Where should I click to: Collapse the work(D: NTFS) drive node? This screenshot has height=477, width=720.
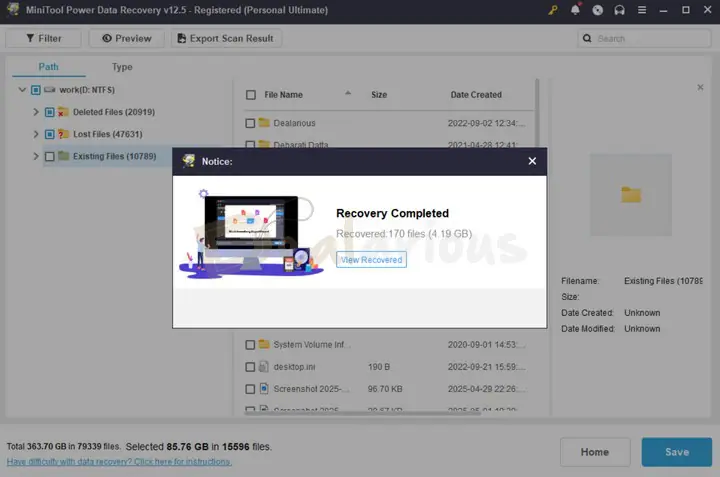tap(23, 90)
